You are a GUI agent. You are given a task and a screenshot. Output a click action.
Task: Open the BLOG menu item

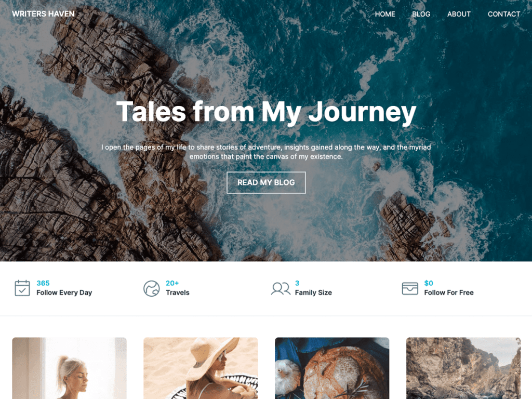coord(421,14)
